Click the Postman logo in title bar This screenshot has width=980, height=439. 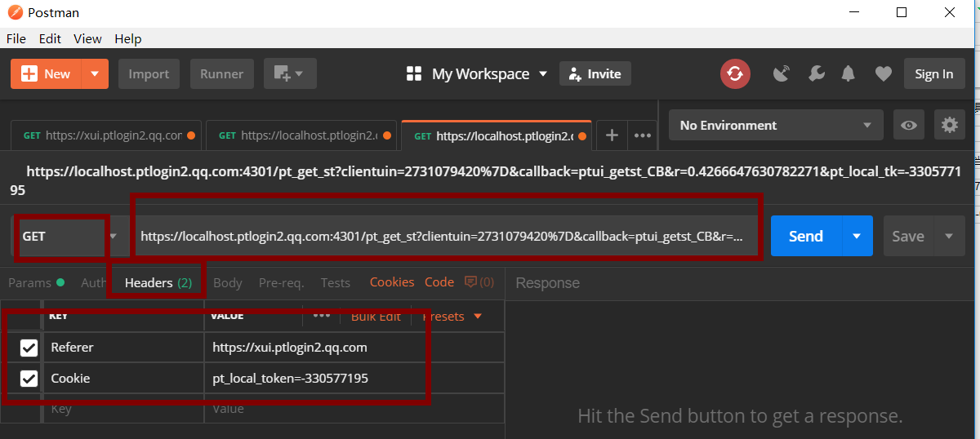tap(15, 13)
